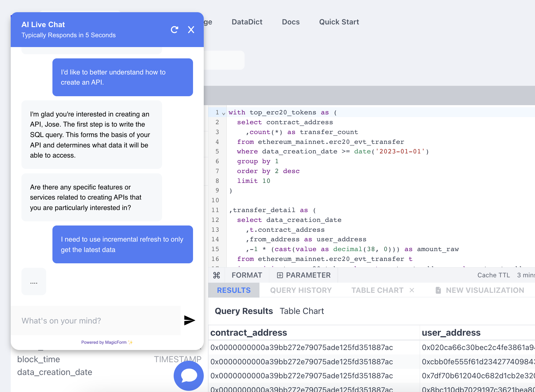Click the 'I need to use incremental refresh' message
This screenshot has height=392, width=535.
point(123,244)
